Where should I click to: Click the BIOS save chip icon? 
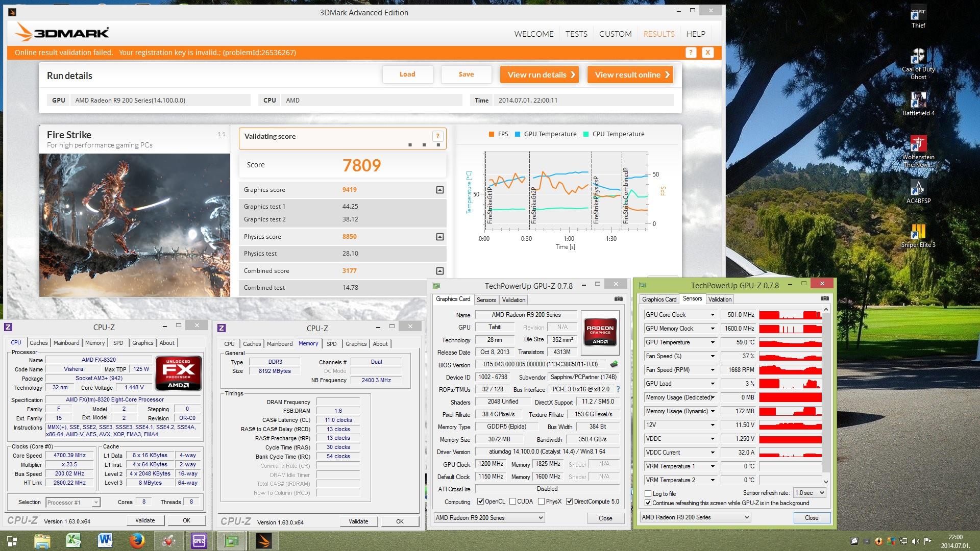click(614, 364)
